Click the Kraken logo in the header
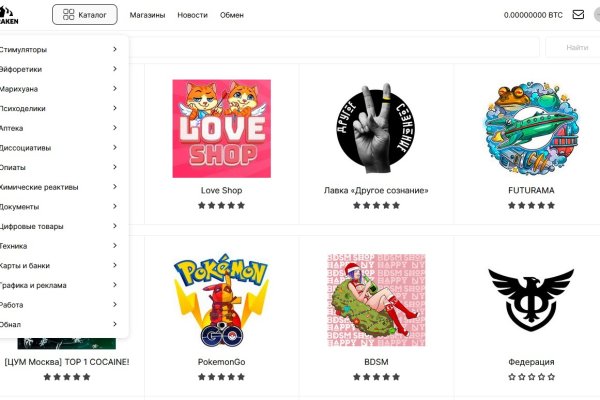Viewport: 600px width, 400px height. (x=14, y=14)
